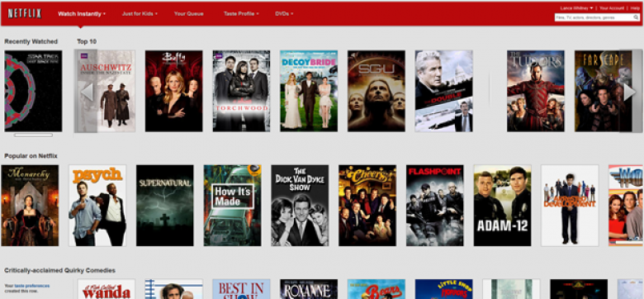The image size is (644, 299).
Task: Advance Top 10 carousel with right arrow
Action: coord(630,92)
